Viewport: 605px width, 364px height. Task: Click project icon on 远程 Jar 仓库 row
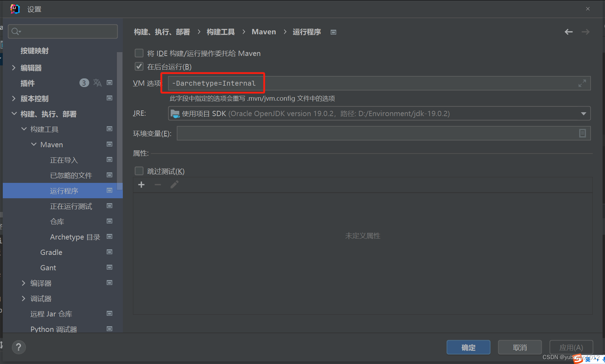(x=110, y=314)
